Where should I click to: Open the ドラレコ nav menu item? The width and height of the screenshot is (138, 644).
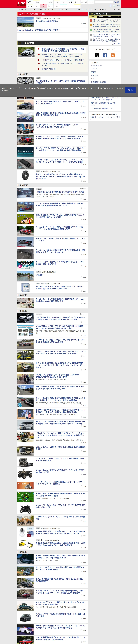pos(67,9)
